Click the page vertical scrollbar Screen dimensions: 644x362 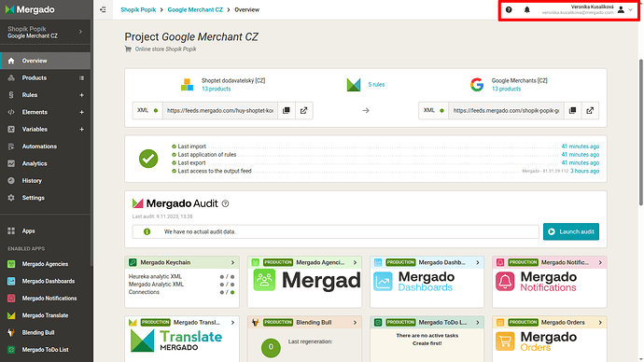(640, 132)
